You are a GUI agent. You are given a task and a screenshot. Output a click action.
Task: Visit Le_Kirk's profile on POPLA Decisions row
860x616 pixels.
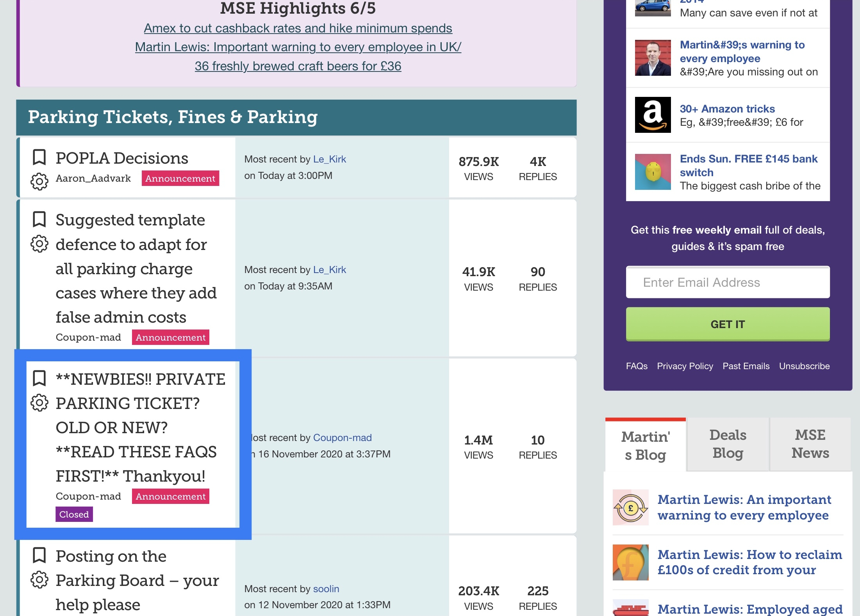click(x=330, y=159)
